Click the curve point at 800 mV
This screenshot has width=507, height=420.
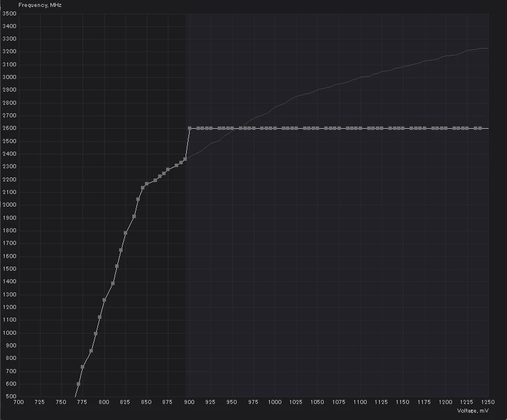[104, 300]
